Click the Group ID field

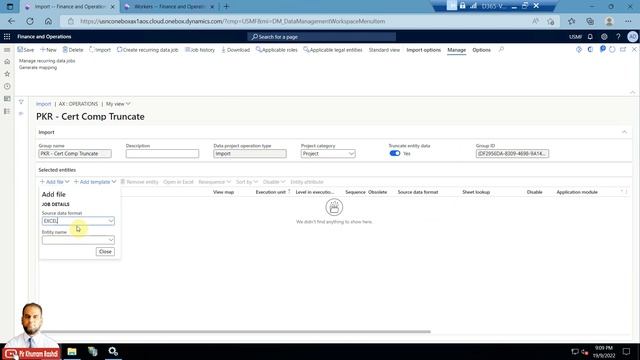pos(512,153)
